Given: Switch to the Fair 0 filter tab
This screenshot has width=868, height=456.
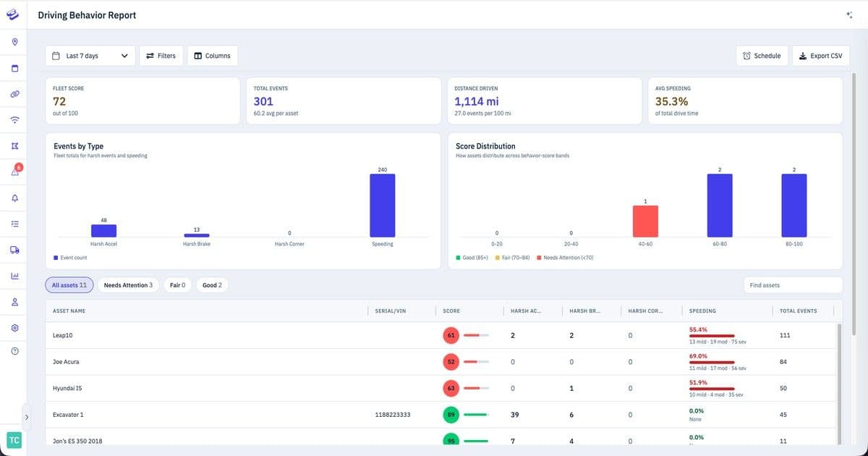Looking at the screenshot, I should tap(177, 285).
